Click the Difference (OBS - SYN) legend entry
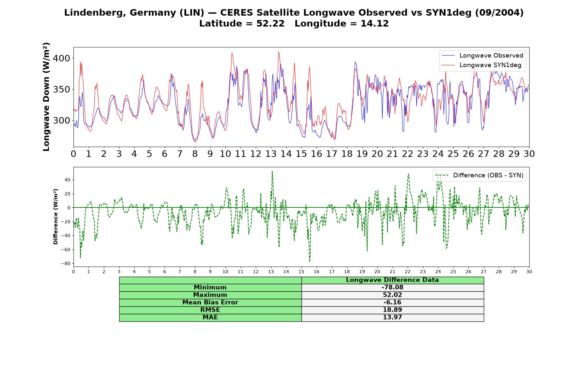588x392 pixels. pyautogui.click(x=488, y=175)
